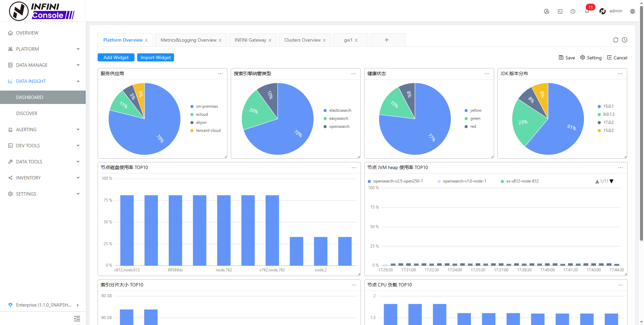Viewport: 644px width, 325px height.
Task: Select DASHBOARD in the sidebar
Action: coord(43,97)
